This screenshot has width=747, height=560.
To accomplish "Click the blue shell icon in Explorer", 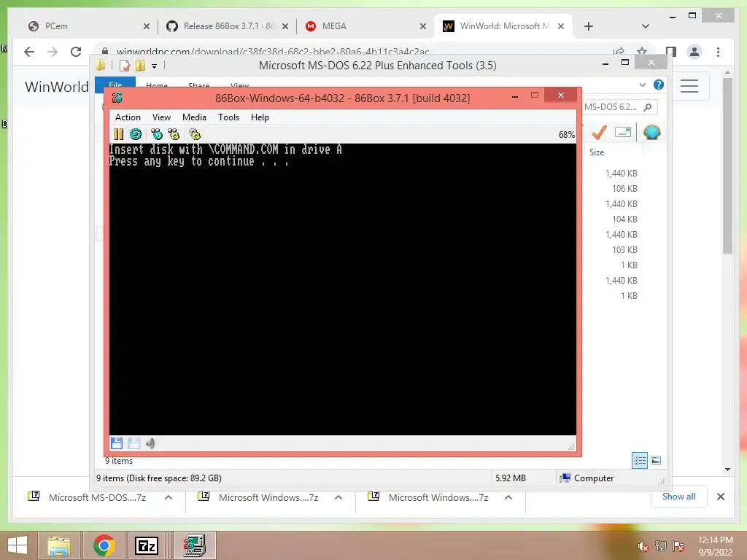I will [651, 132].
